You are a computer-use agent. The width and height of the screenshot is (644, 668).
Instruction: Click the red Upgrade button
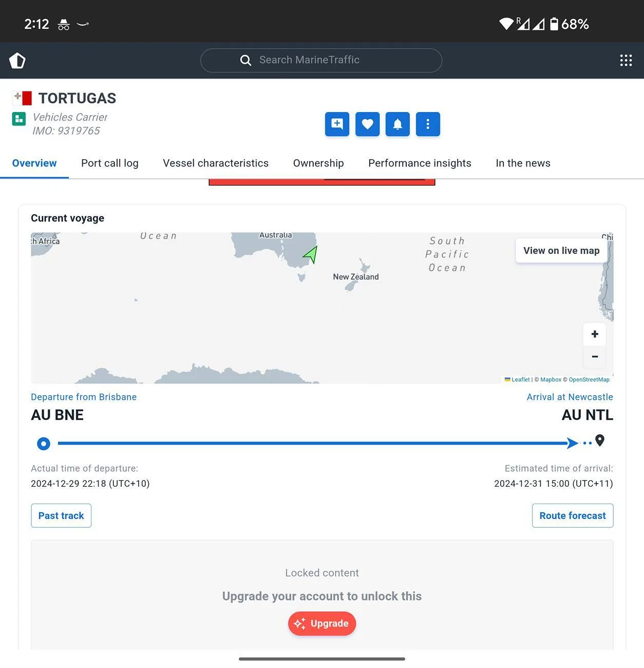322,623
